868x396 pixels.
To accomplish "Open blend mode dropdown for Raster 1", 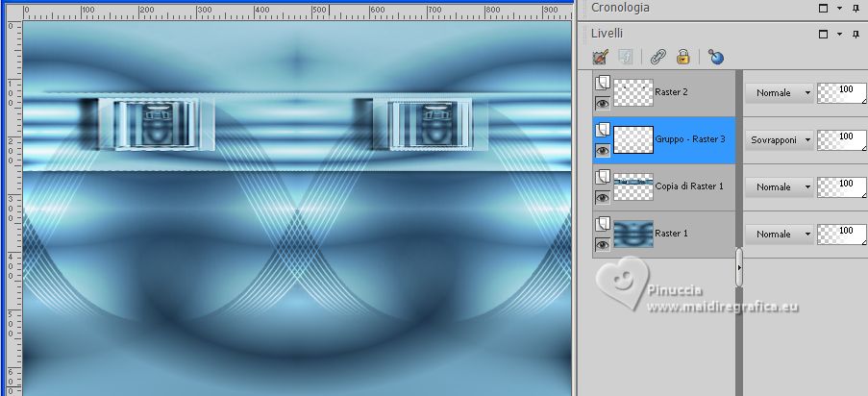I will coord(780,235).
